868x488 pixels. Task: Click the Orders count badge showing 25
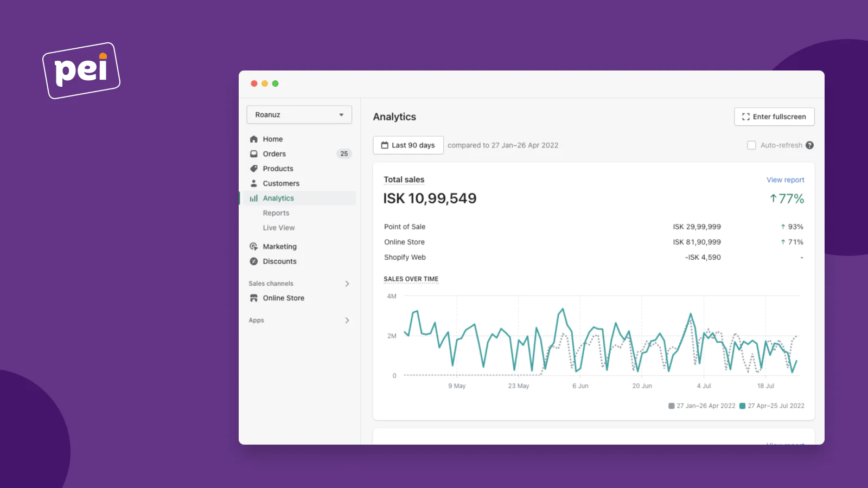(344, 154)
